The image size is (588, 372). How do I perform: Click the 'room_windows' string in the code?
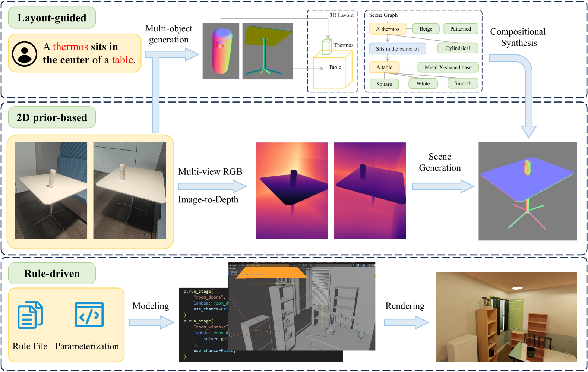coord(211,327)
